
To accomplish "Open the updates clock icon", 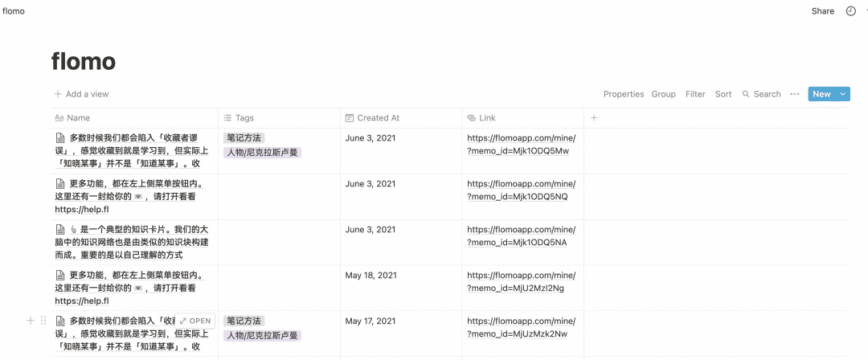I will tap(851, 11).
